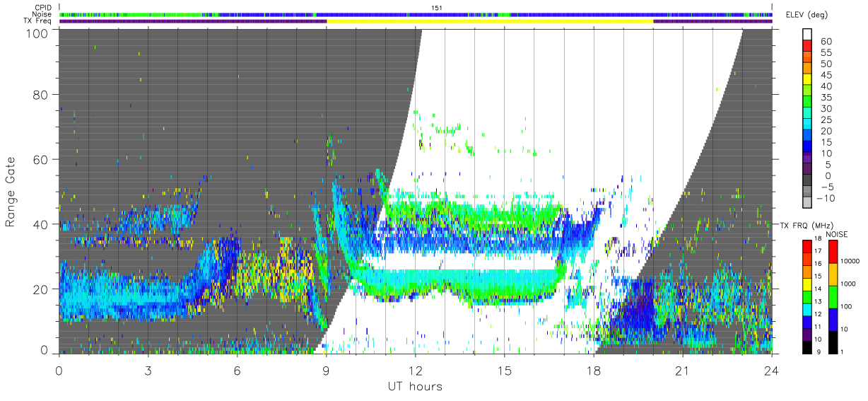The height and width of the screenshot is (401, 868).
Task: Click Range Gate tick label 40
Action: pyautogui.click(x=41, y=224)
